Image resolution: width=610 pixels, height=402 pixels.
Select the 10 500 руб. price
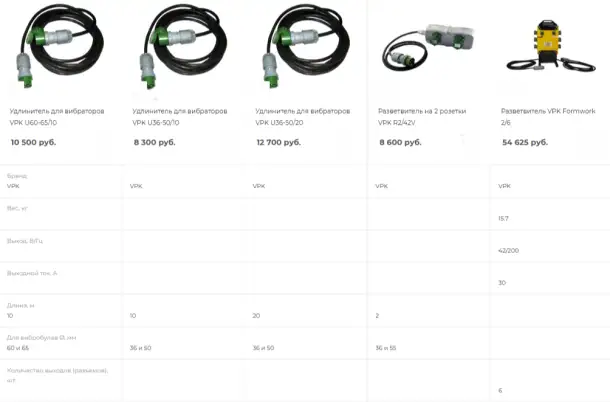tap(33, 142)
